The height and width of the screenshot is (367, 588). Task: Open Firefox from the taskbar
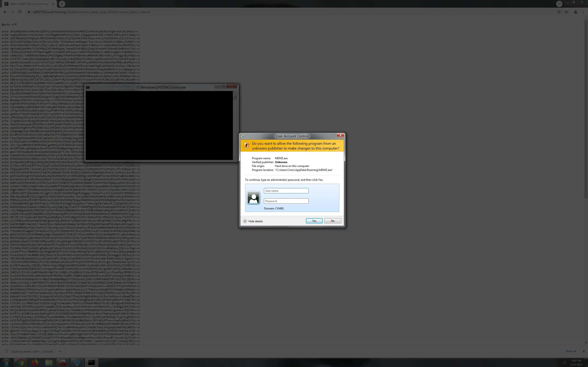tap(35, 362)
